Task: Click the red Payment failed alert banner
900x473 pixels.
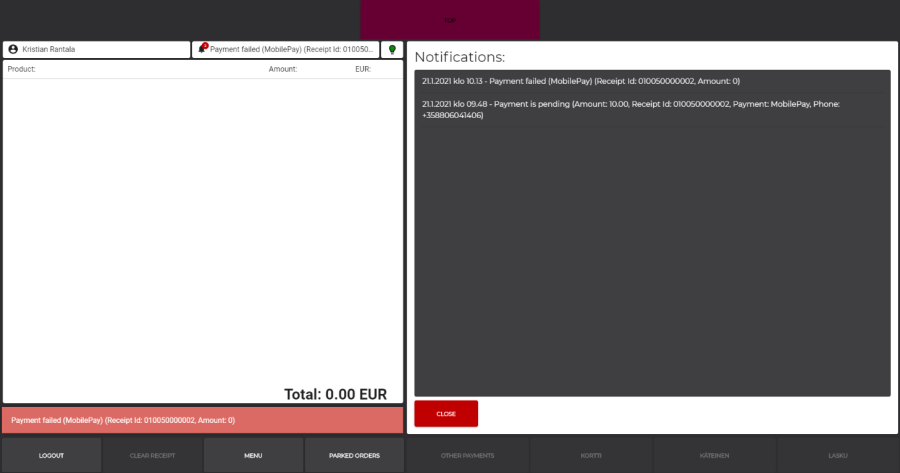Action: coord(203,420)
